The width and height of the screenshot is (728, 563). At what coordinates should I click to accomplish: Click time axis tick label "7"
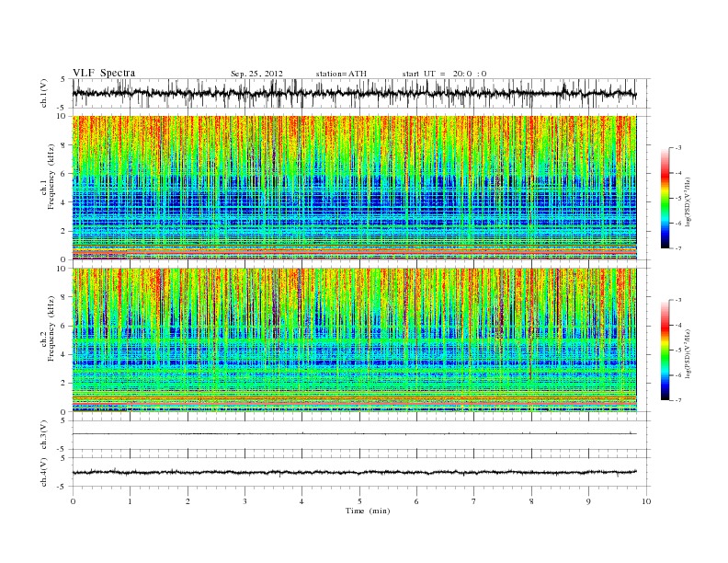click(x=474, y=501)
